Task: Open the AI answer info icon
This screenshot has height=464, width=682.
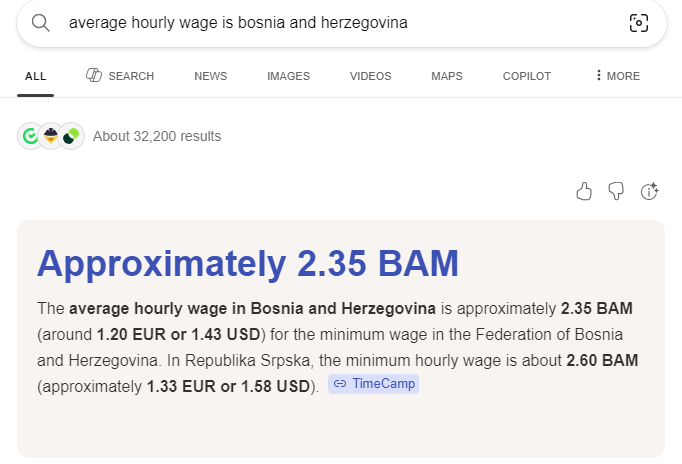Action: pyautogui.click(x=649, y=191)
